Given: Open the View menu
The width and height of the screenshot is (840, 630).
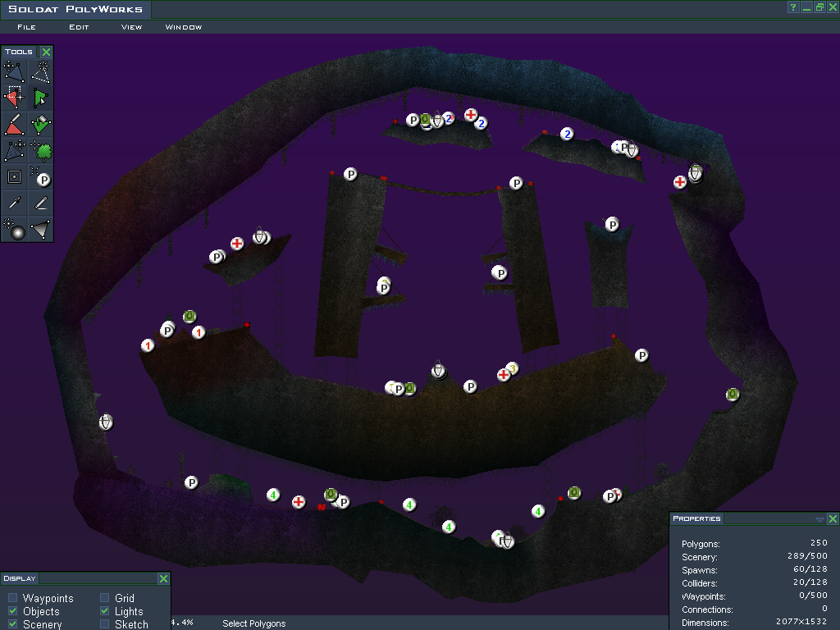Looking at the screenshot, I should pos(131,27).
